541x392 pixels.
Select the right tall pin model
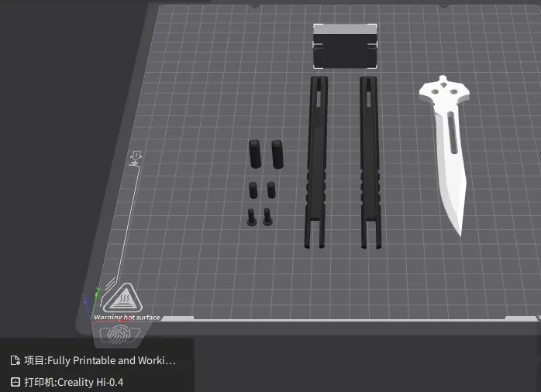click(277, 154)
